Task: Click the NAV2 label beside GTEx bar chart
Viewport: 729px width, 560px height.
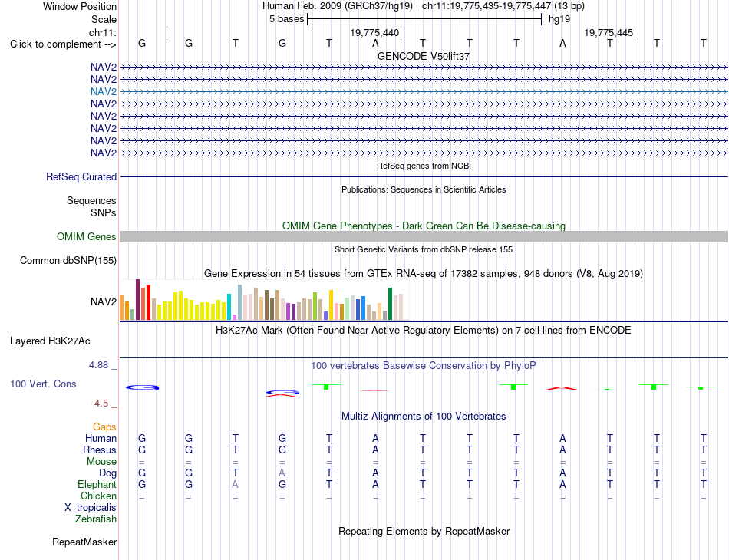Action: pos(104,301)
